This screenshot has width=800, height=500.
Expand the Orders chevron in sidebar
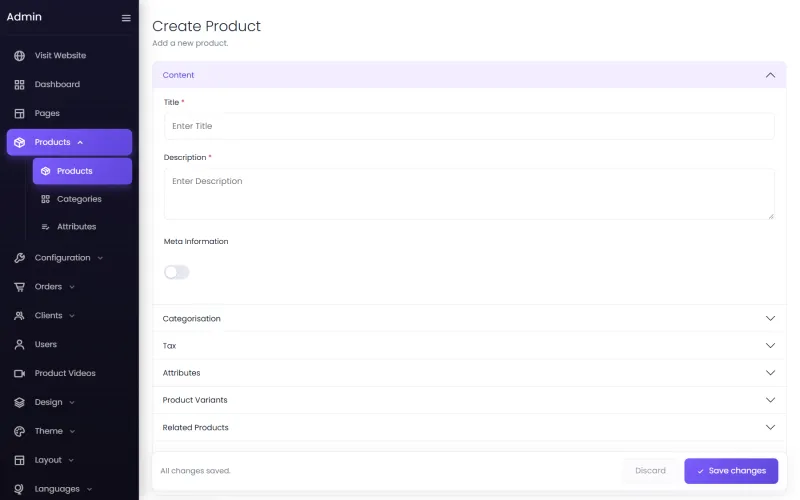pos(72,287)
